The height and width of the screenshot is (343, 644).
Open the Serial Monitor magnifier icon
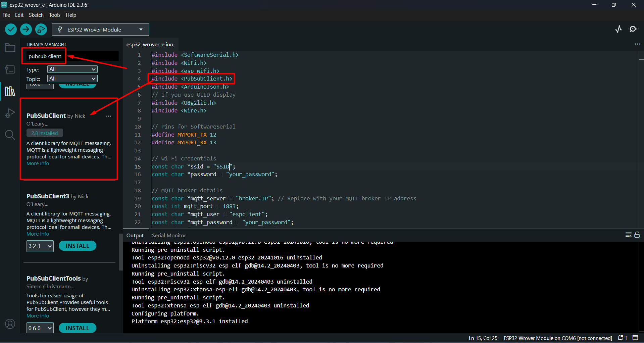[x=633, y=29]
